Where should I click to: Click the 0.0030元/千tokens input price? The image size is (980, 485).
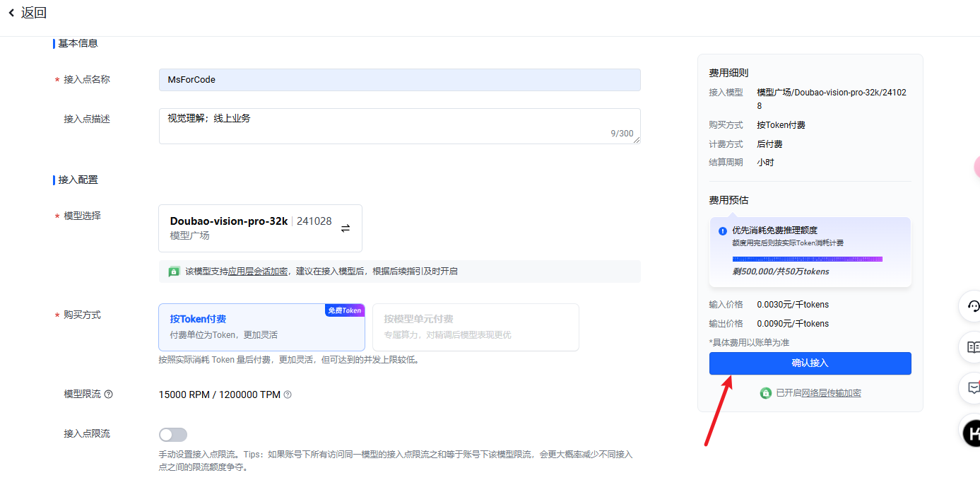[x=793, y=305]
